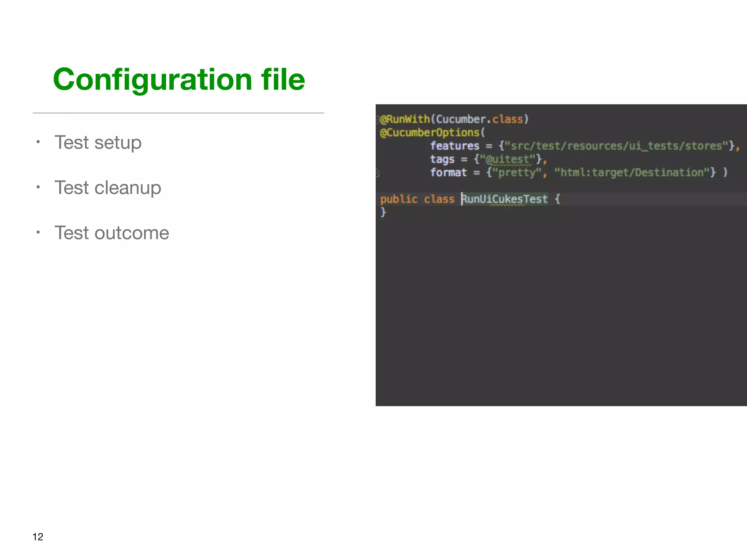Click the @CucumberOptions annotation
This screenshot has height=560, width=747.
click(x=429, y=132)
